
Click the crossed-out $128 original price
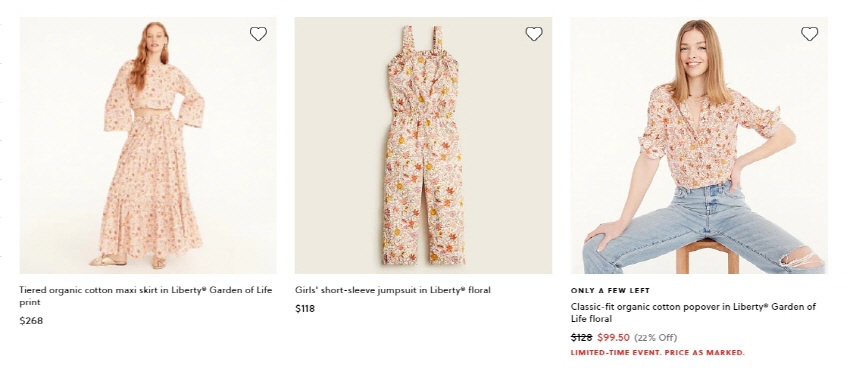tap(581, 337)
